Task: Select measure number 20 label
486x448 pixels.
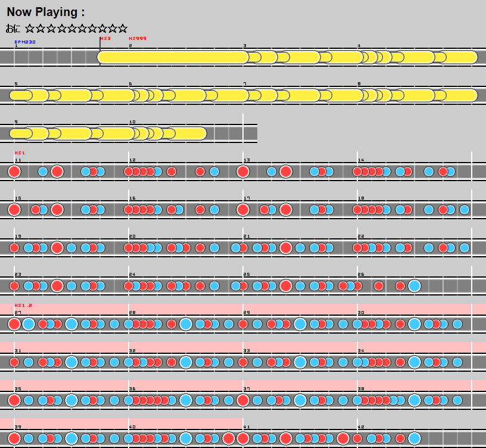Action: point(132,237)
